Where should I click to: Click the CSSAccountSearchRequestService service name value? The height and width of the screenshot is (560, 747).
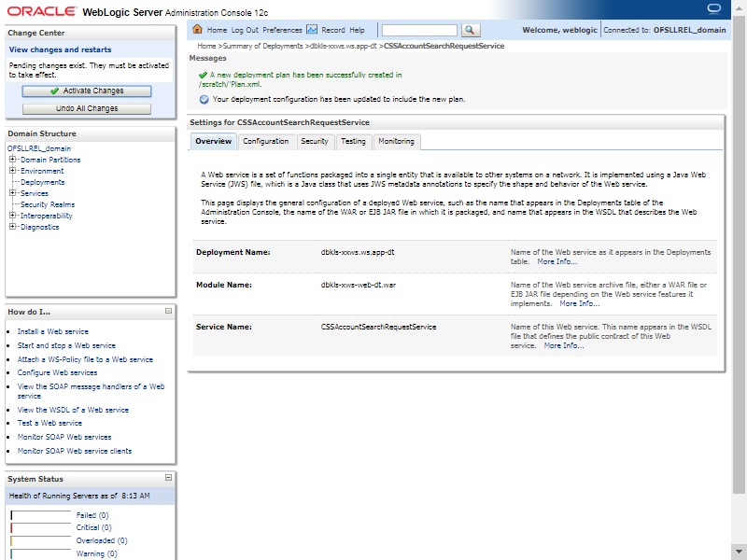click(379, 328)
